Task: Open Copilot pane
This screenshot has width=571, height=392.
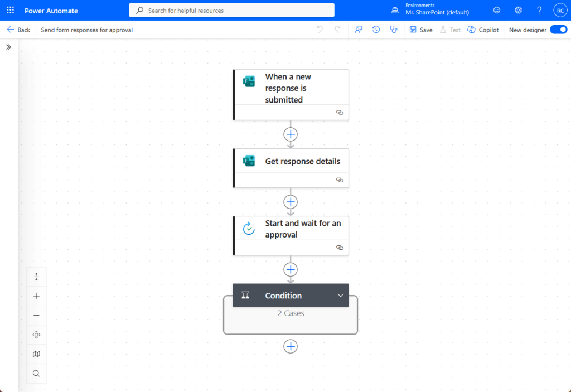Action: [x=483, y=30]
